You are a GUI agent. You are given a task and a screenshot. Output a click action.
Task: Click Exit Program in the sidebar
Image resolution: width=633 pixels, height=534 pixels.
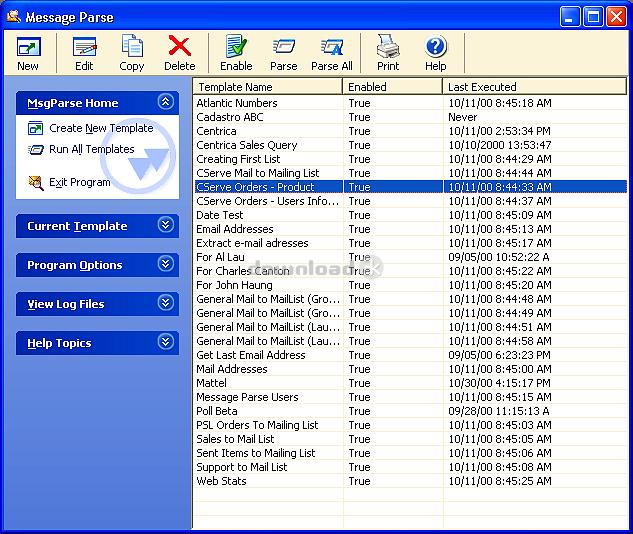tap(79, 182)
